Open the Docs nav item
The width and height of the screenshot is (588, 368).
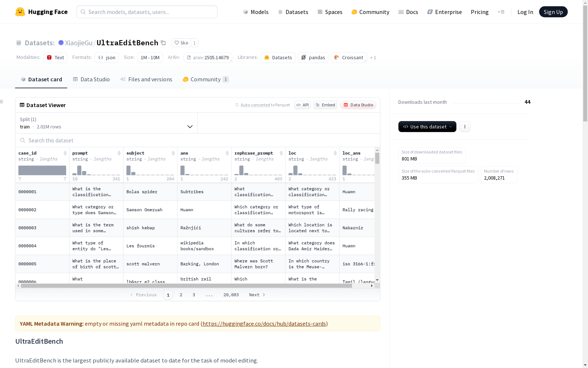408,12
